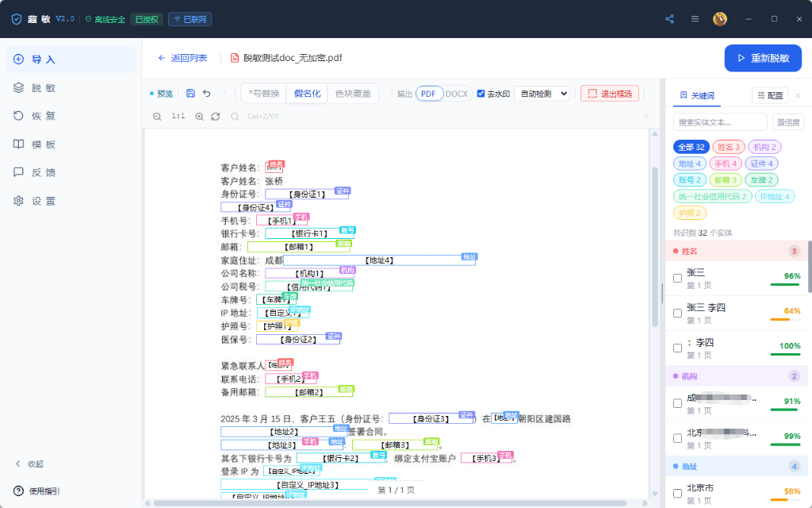Check the 张三 entity checkbox
The width and height of the screenshot is (812, 508).
click(677, 279)
